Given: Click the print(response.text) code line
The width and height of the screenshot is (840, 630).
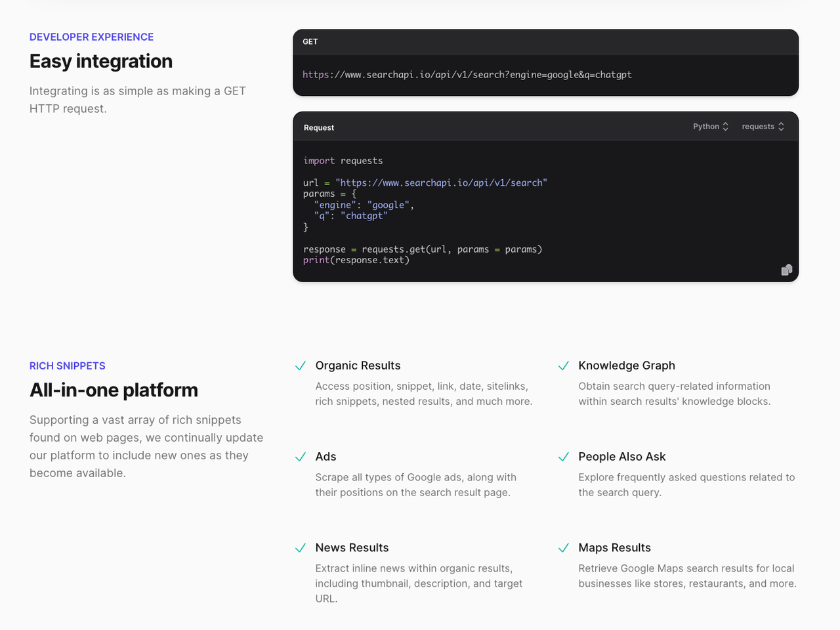Looking at the screenshot, I should pos(356,261).
